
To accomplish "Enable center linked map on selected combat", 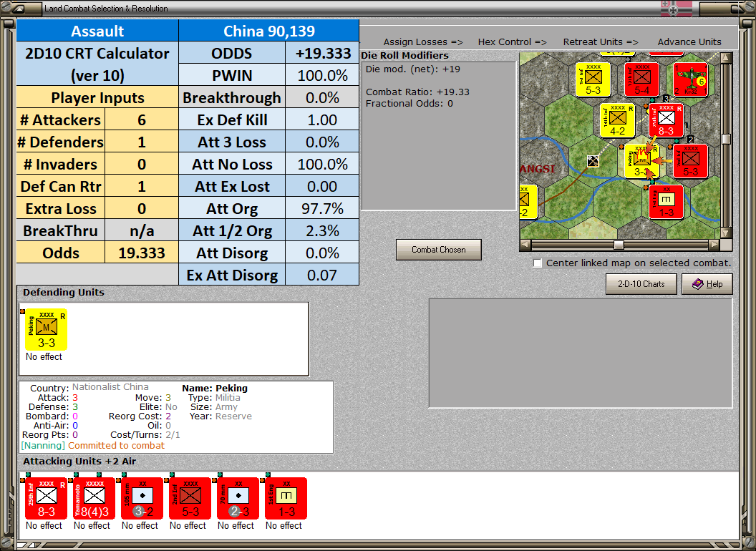I will (x=538, y=263).
